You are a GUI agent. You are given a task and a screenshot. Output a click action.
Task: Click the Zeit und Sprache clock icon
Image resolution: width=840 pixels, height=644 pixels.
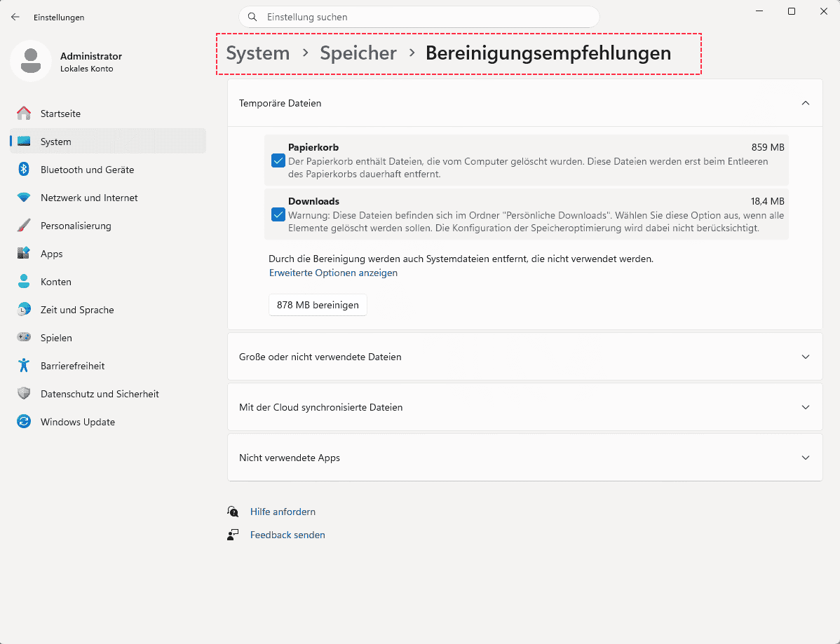[x=24, y=310]
